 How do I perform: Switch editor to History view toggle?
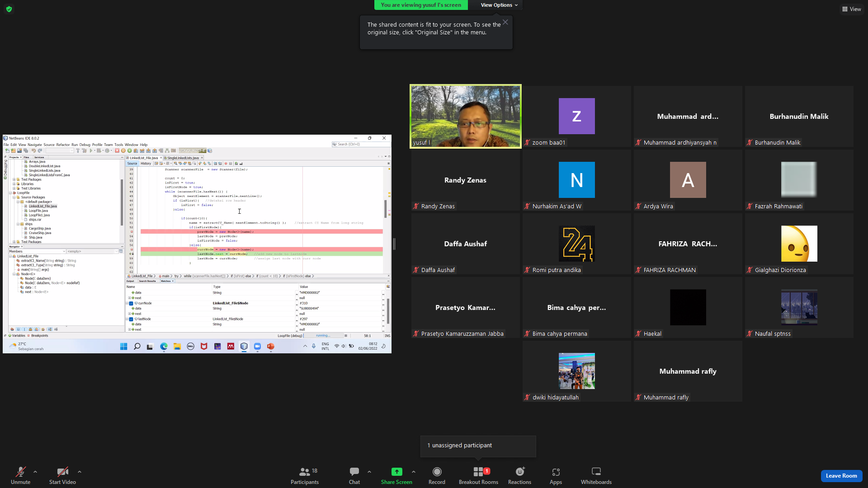coord(146,164)
